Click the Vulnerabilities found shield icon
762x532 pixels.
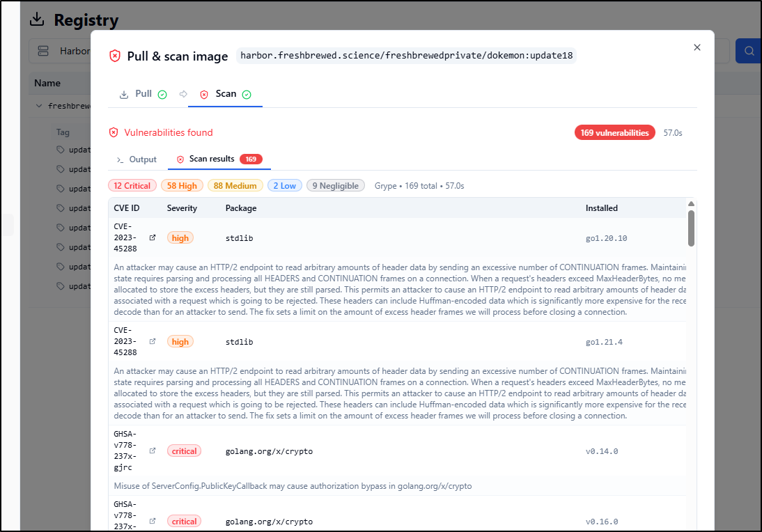pos(114,132)
